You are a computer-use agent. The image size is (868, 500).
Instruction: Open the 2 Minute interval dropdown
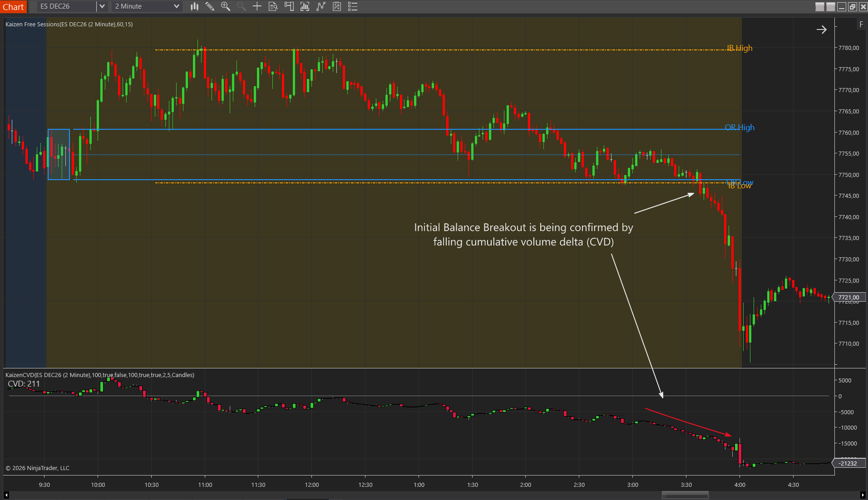tap(147, 6)
